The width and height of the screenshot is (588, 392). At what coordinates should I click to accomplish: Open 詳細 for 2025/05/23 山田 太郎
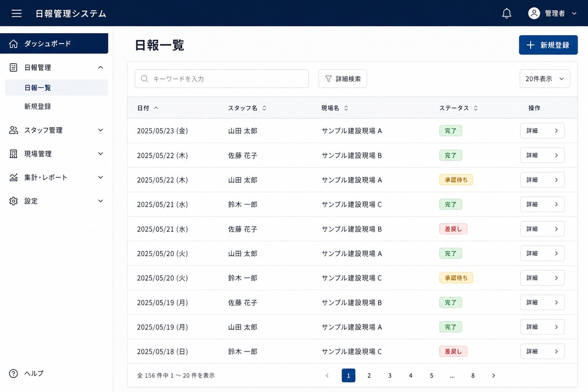click(x=542, y=131)
